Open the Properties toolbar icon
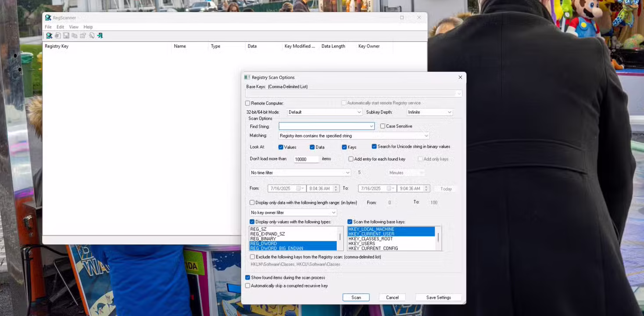644x316 pixels. 83,36
